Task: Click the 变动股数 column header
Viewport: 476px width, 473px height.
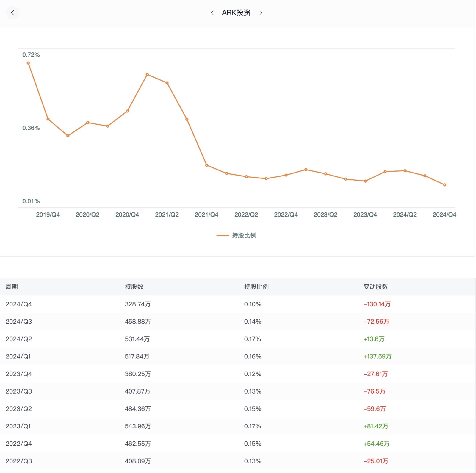Action: click(376, 287)
